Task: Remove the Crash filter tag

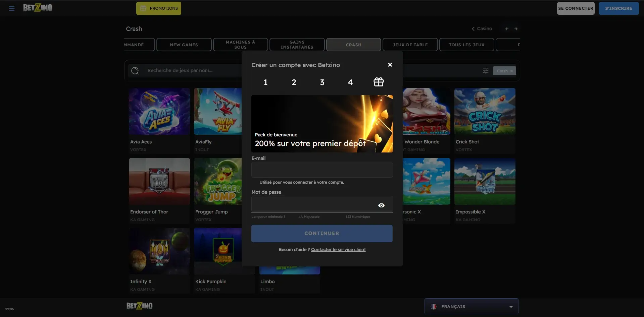Action: point(511,71)
